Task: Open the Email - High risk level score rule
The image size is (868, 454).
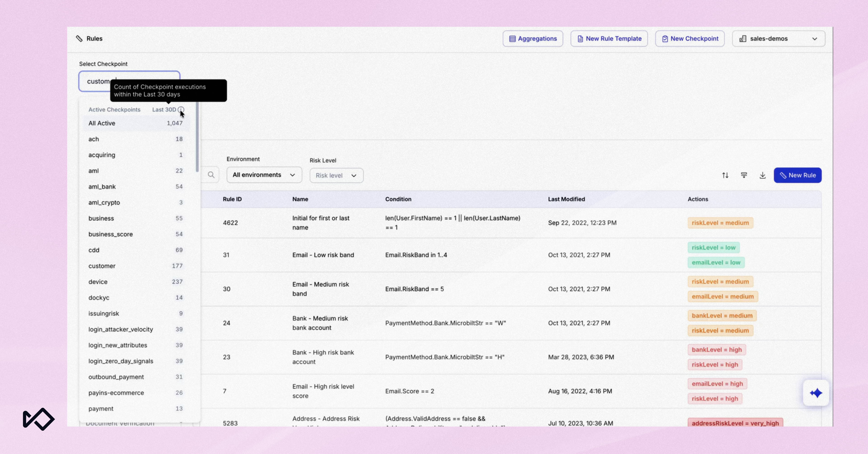Action: [323, 391]
